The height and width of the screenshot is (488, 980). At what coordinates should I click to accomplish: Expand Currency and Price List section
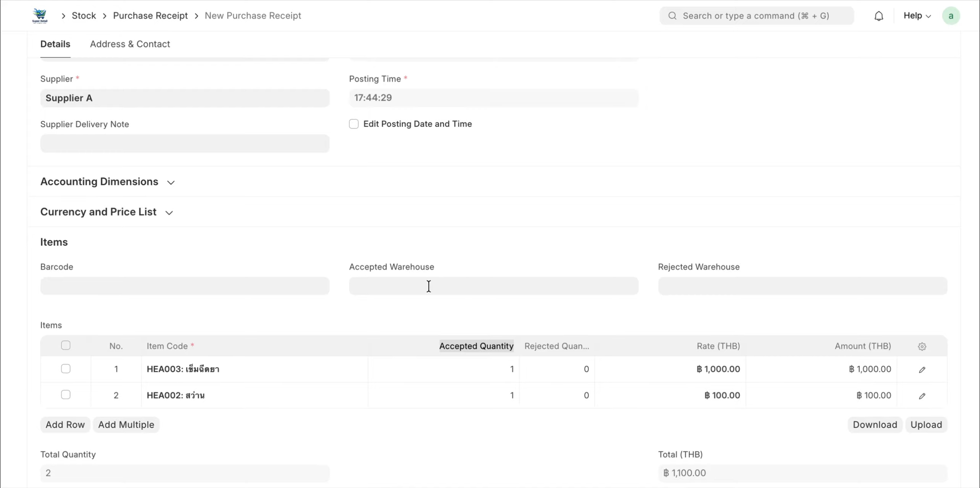107,212
